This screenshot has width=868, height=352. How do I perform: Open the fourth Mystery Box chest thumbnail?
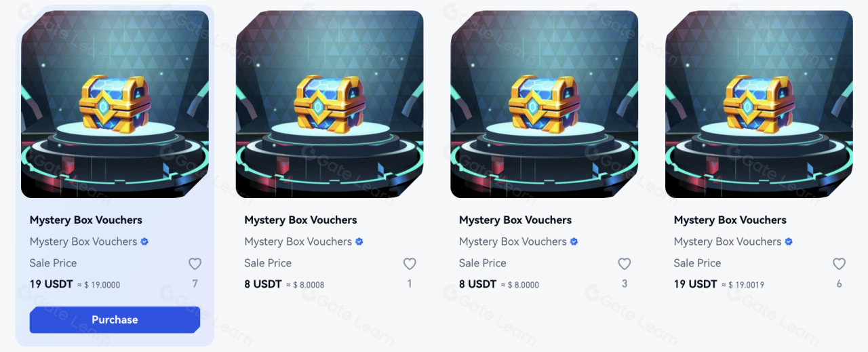point(759,104)
